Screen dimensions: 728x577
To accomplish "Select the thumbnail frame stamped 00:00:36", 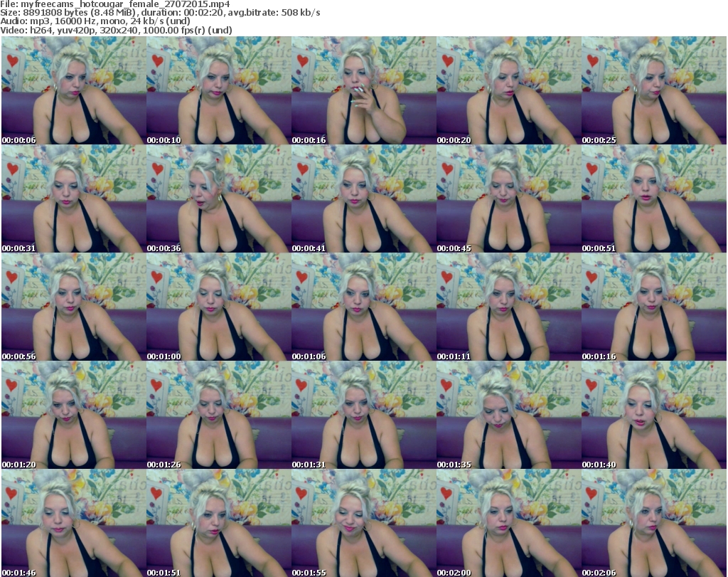I will (219, 198).
